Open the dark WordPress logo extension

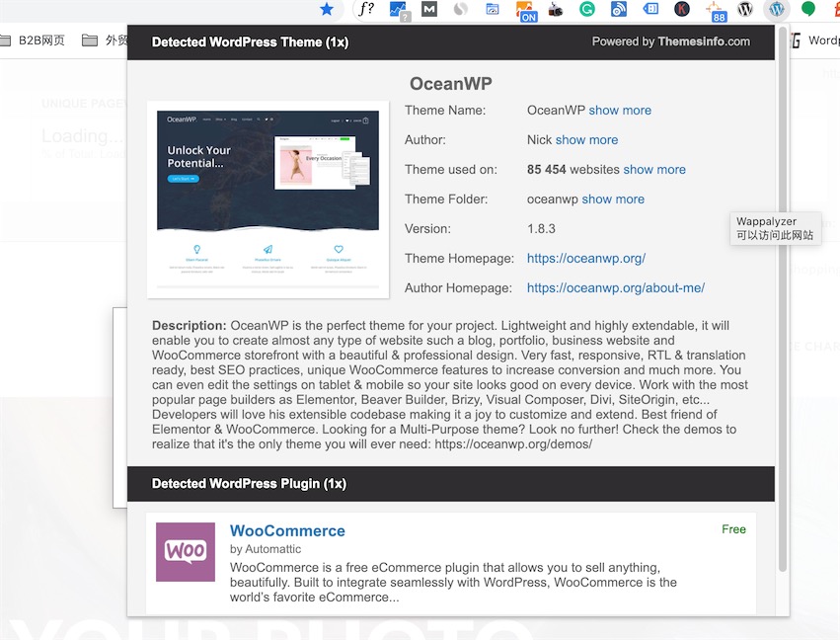point(745,9)
